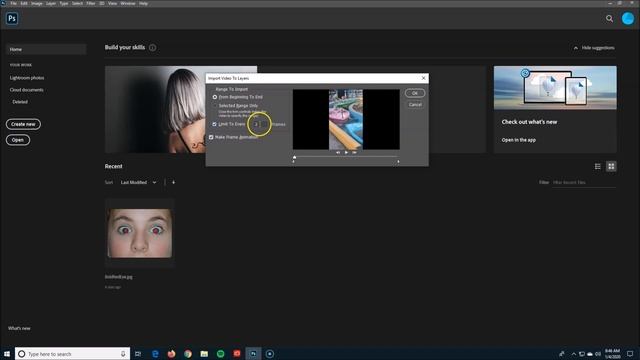The width and height of the screenshot is (640, 360).
Task: Open the blue user profile avatar
Action: click(x=628, y=18)
